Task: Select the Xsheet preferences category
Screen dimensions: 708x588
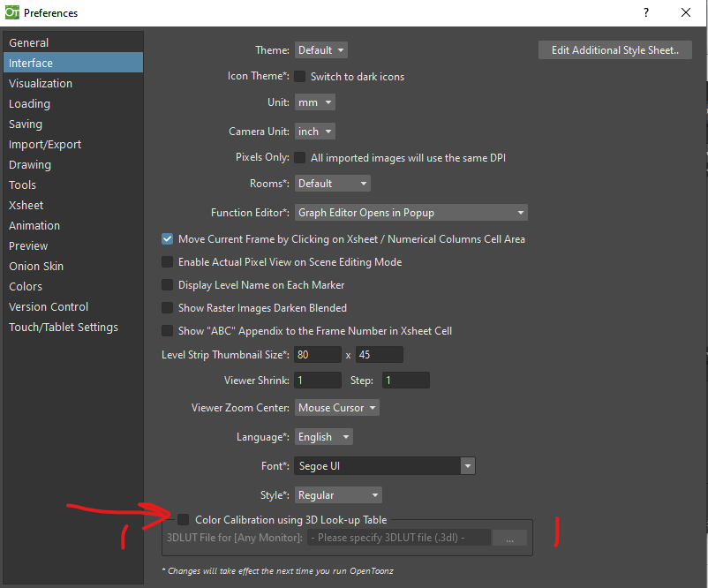Action: (26, 205)
